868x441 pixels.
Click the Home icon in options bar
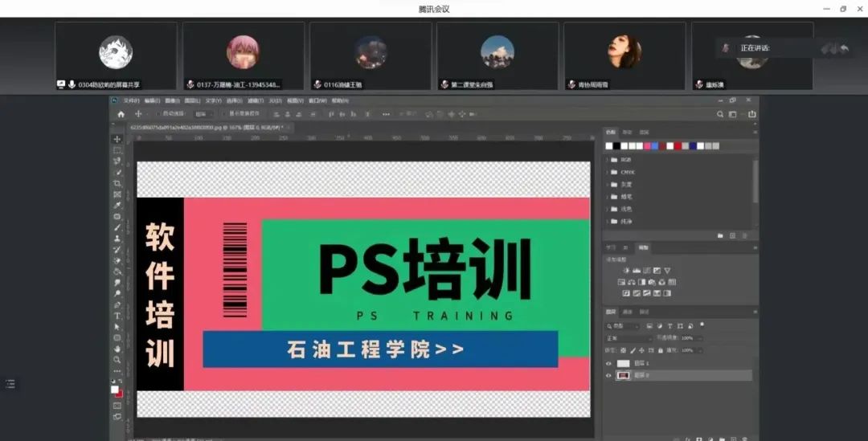[x=121, y=114]
